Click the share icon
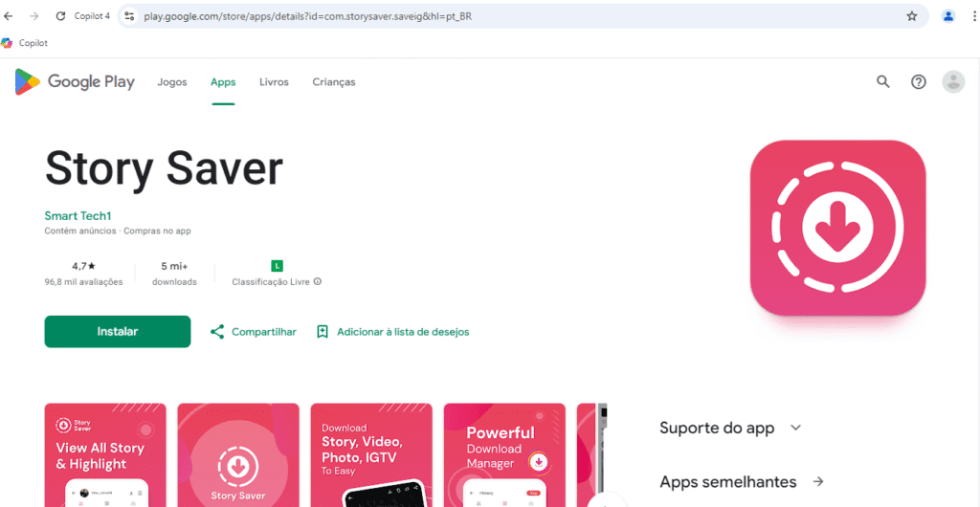Viewport: 980px width, 507px height. (x=217, y=332)
